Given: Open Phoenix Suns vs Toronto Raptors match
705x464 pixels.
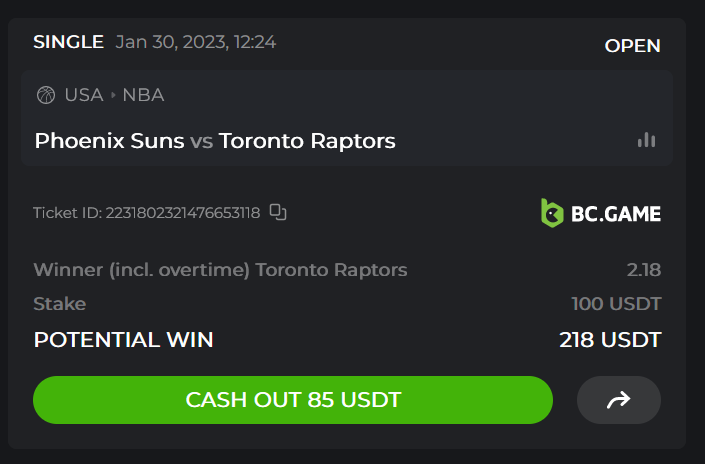Looking at the screenshot, I should [x=215, y=141].
